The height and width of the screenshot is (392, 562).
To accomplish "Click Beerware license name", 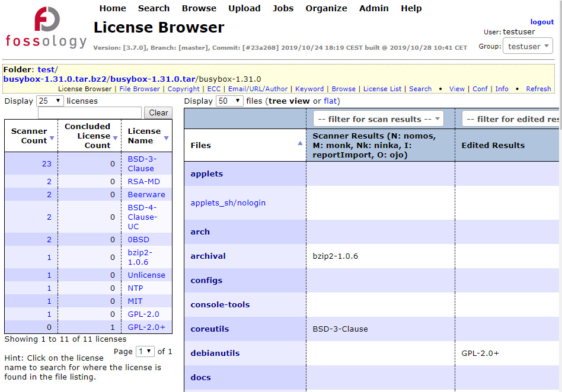I will coord(146,194).
